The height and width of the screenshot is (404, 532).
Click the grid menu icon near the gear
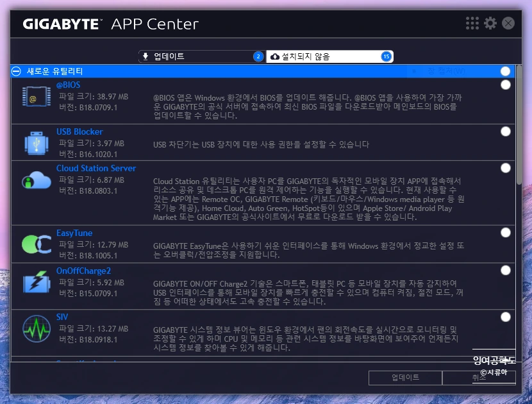click(472, 22)
